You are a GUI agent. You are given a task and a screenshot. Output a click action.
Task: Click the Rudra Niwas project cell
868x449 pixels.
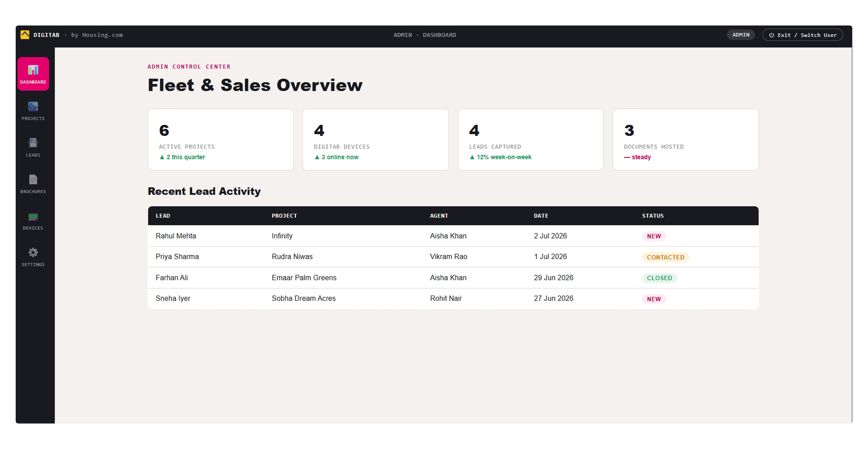(292, 257)
